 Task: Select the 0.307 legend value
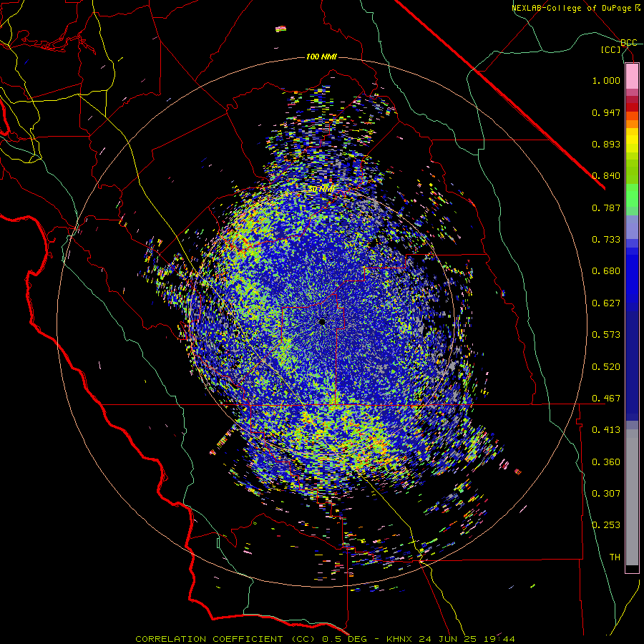point(606,494)
